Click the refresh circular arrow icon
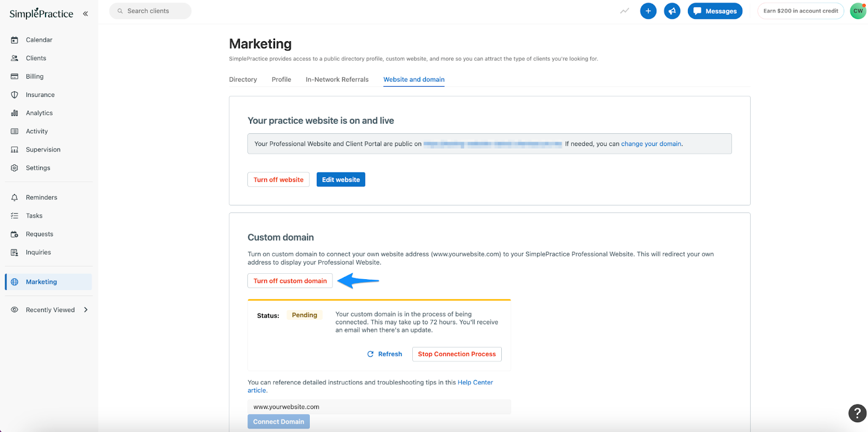 [x=371, y=354]
